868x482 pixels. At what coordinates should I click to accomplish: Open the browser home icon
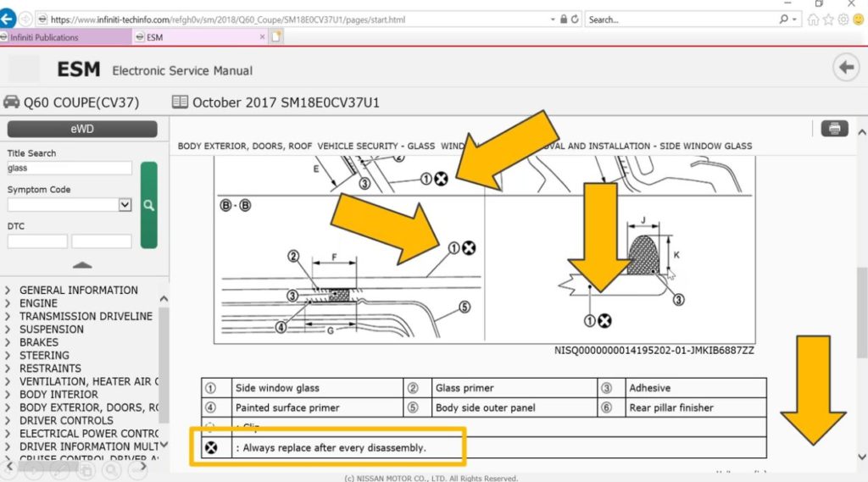point(813,20)
